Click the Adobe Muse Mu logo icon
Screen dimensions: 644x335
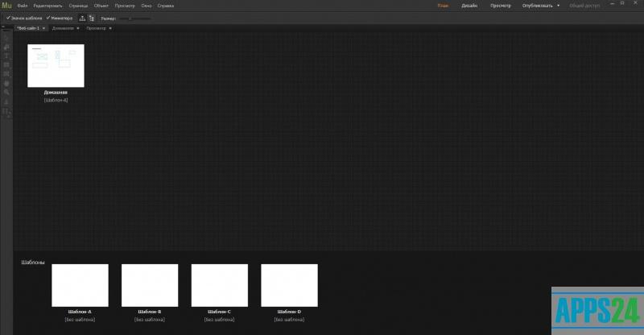tap(6, 6)
